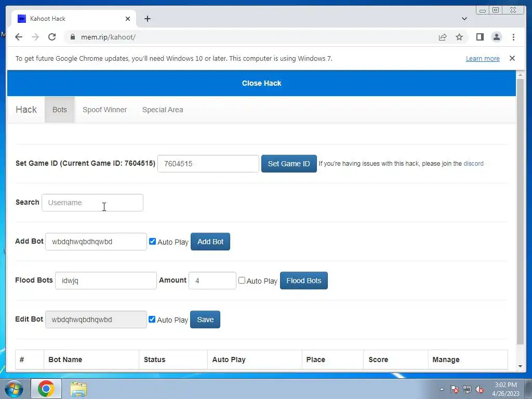The image size is (532, 399).
Task: Open the discord link
Action: pyautogui.click(x=473, y=164)
